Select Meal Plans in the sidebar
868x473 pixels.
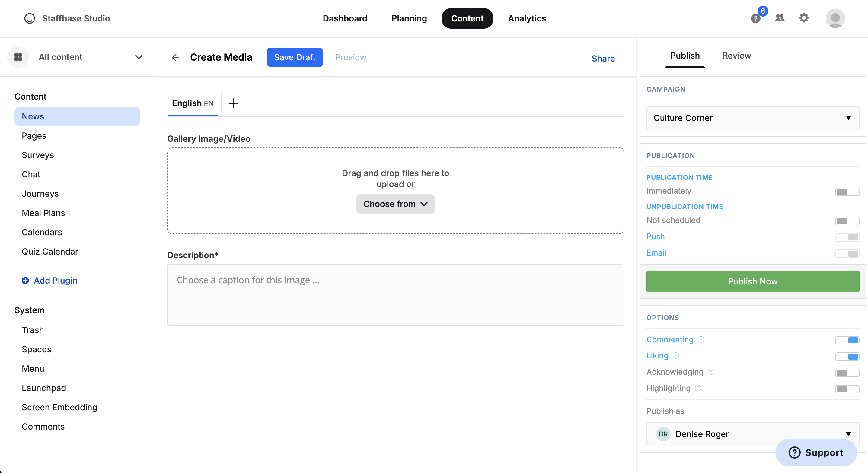click(43, 213)
